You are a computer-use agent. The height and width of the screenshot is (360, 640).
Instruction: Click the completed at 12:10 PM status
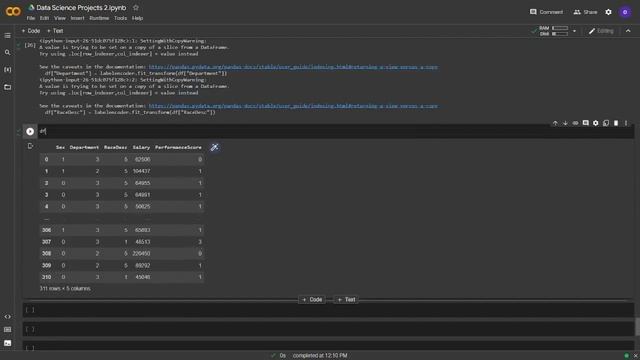320,356
